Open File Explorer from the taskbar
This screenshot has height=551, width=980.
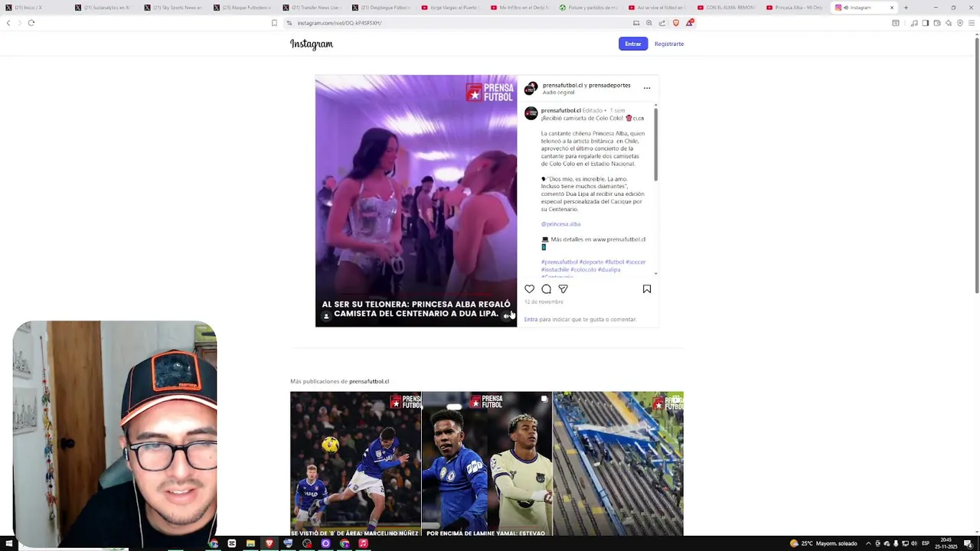[250, 543]
